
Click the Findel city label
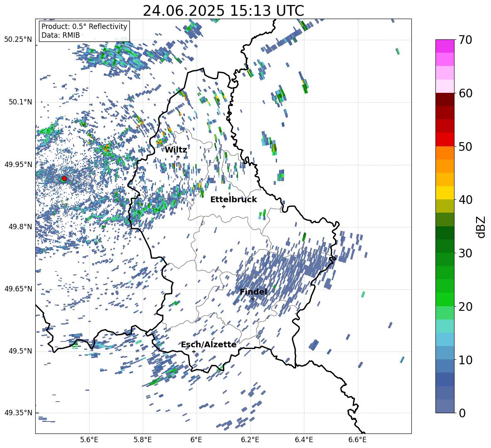253,292
